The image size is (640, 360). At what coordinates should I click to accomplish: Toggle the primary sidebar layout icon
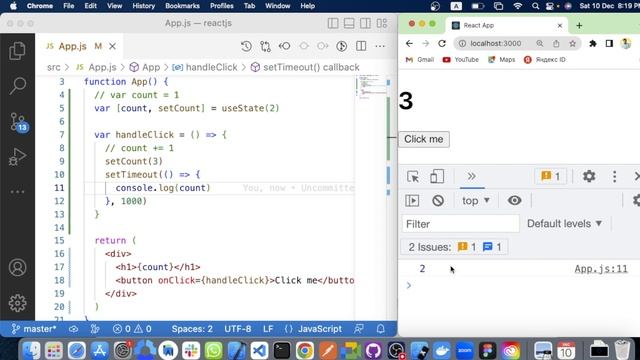click(x=333, y=23)
